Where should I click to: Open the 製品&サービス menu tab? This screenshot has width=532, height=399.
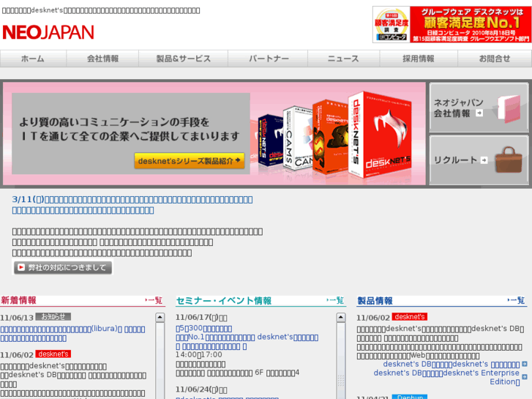click(x=183, y=59)
